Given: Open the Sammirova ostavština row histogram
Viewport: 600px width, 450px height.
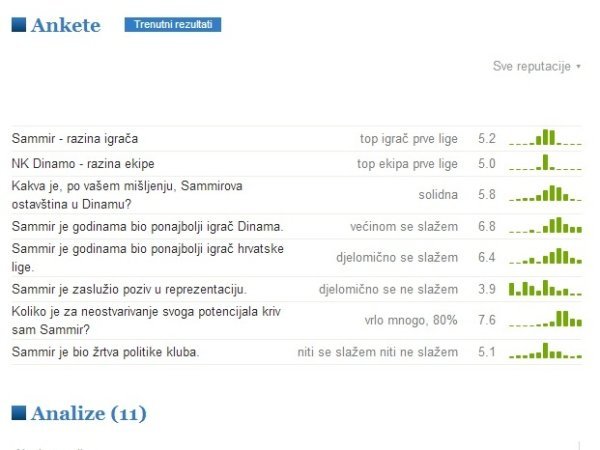Looking at the screenshot, I should [545, 194].
